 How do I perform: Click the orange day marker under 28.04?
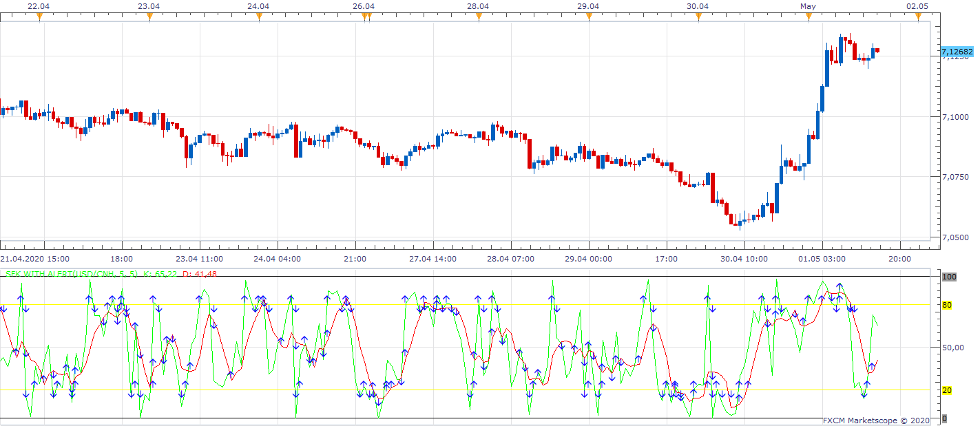click(479, 17)
